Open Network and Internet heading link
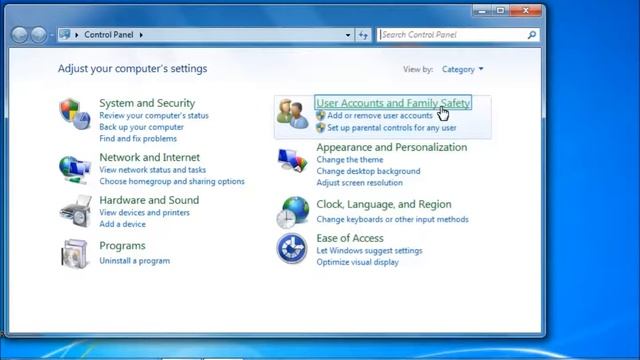Screen dimensions: 640x360 (x=149, y=157)
